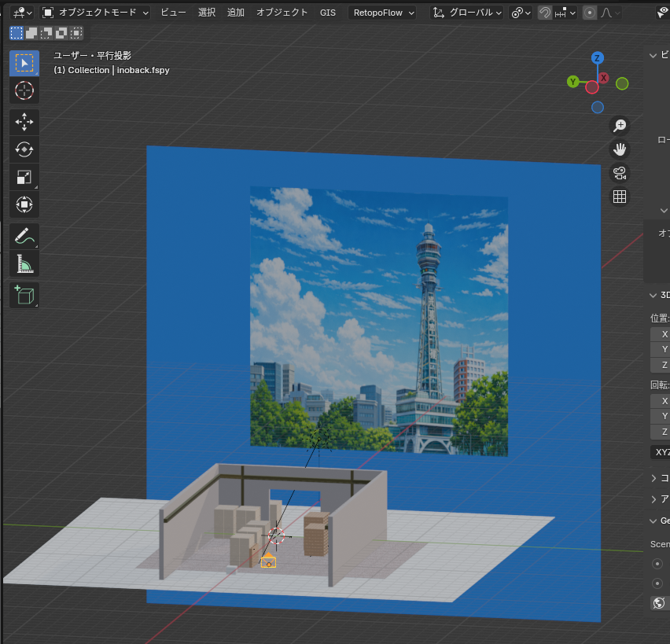The height and width of the screenshot is (644, 670).
Task: Set selection mode to extend
Action: click(x=31, y=33)
